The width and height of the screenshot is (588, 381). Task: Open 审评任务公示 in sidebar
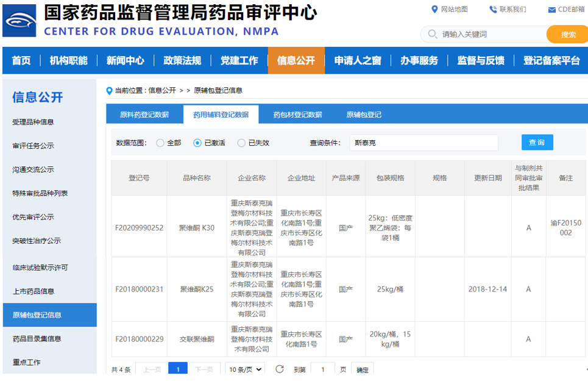pyautogui.click(x=33, y=146)
